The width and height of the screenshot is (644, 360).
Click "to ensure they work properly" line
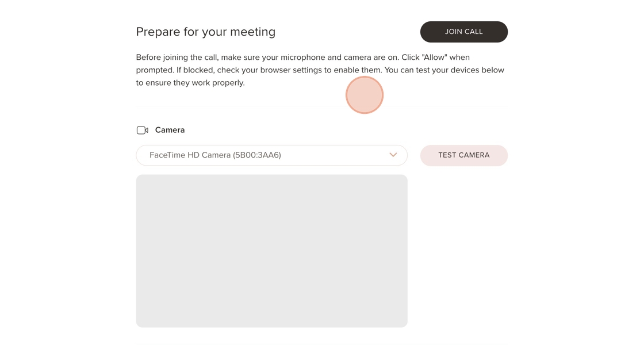coord(190,83)
